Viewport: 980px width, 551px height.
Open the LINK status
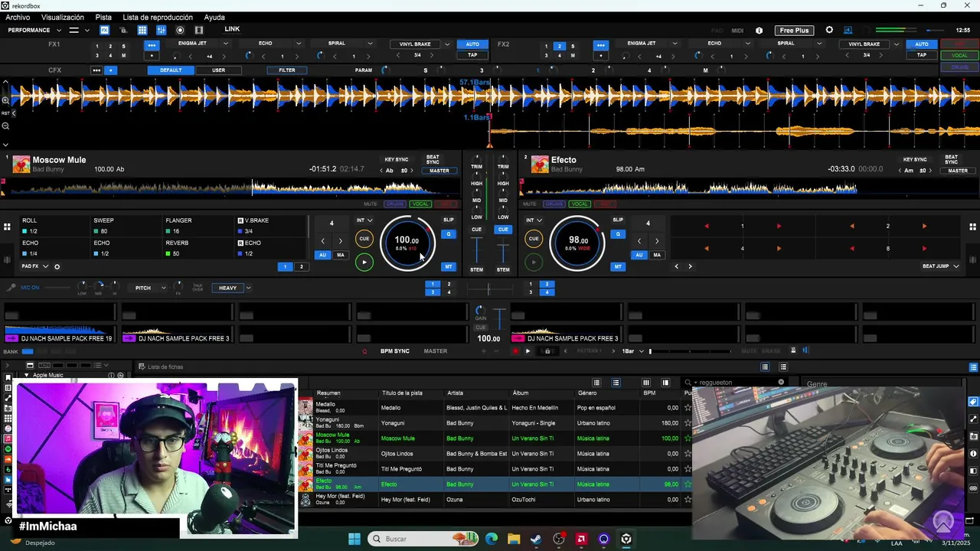click(232, 29)
